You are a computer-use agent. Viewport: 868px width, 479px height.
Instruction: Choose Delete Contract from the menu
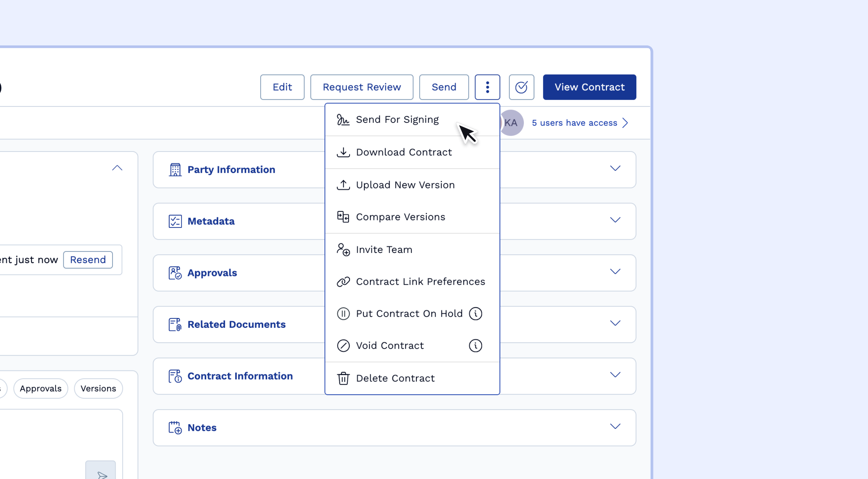(395, 378)
